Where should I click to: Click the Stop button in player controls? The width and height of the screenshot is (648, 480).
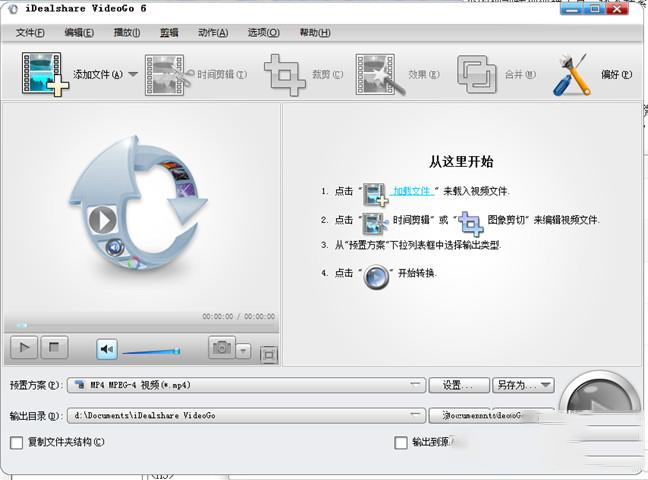(x=54, y=348)
